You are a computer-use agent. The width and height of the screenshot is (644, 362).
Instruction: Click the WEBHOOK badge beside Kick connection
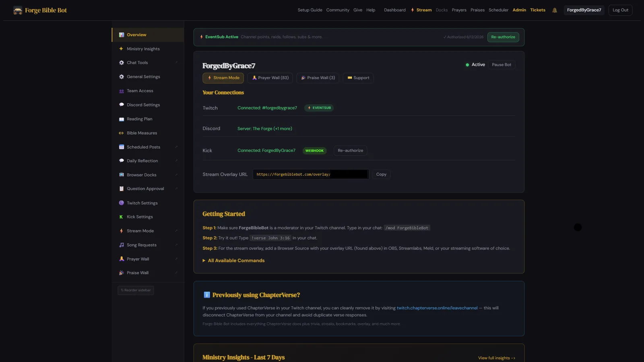point(314,151)
